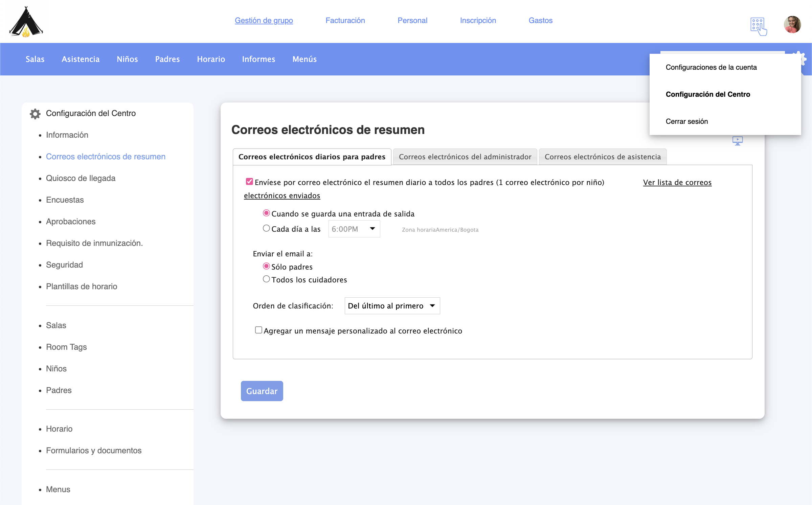This screenshot has height=505, width=812.
Task: Click the tent logo icon
Action: point(26,22)
